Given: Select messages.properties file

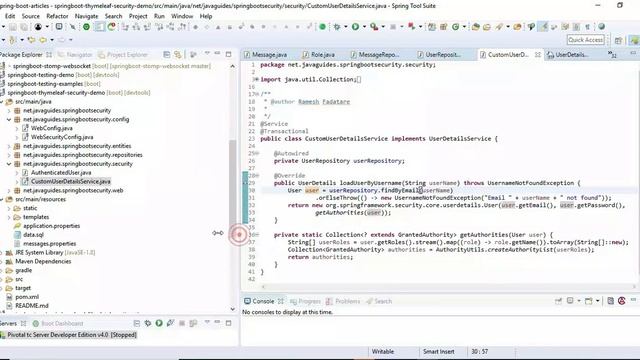Looking at the screenshot, I should tap(49, 244).
